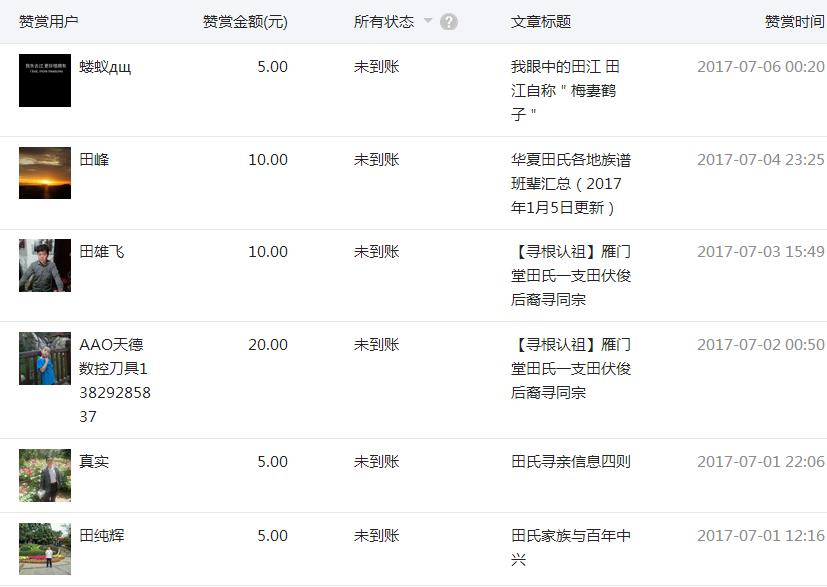
Task: Open article 田氏寻亲信息四则
Action: pos(571,461)
